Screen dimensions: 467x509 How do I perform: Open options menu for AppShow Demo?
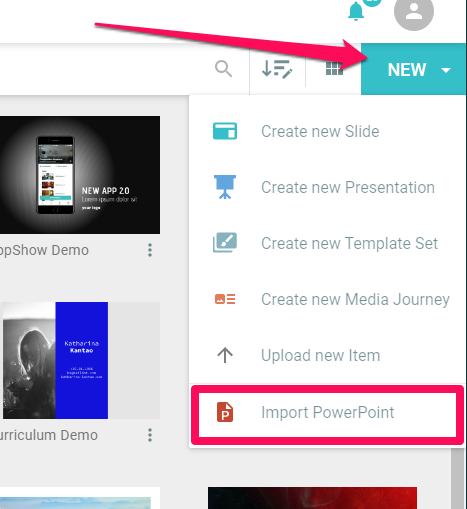150,250
